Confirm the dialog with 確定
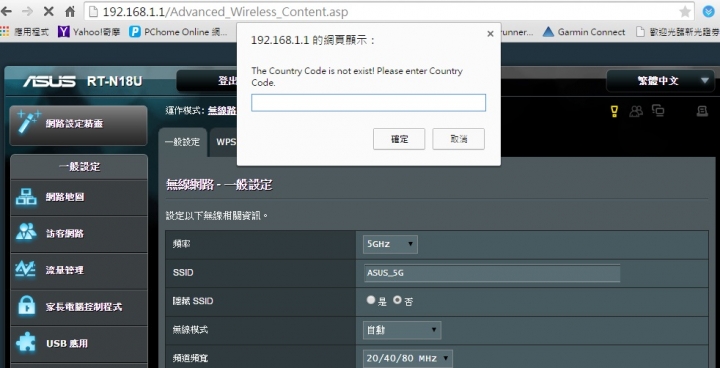This screenshot has width=720, height=368. coord(399,139)
